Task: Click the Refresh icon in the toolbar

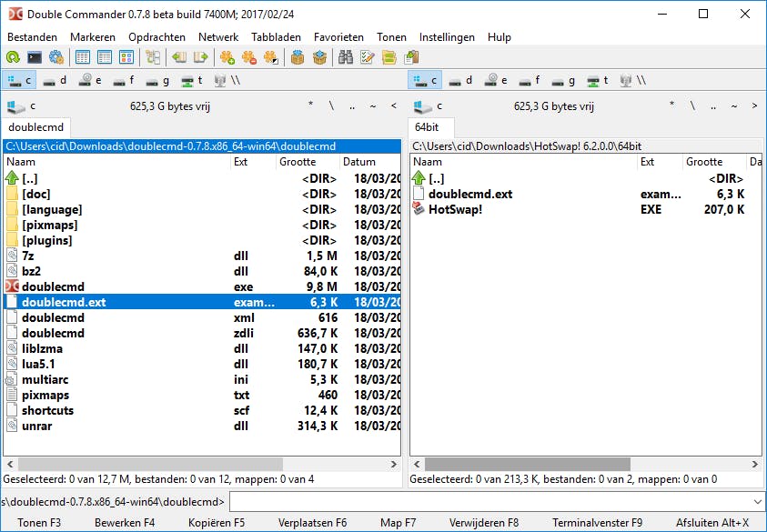Action: 13,57
